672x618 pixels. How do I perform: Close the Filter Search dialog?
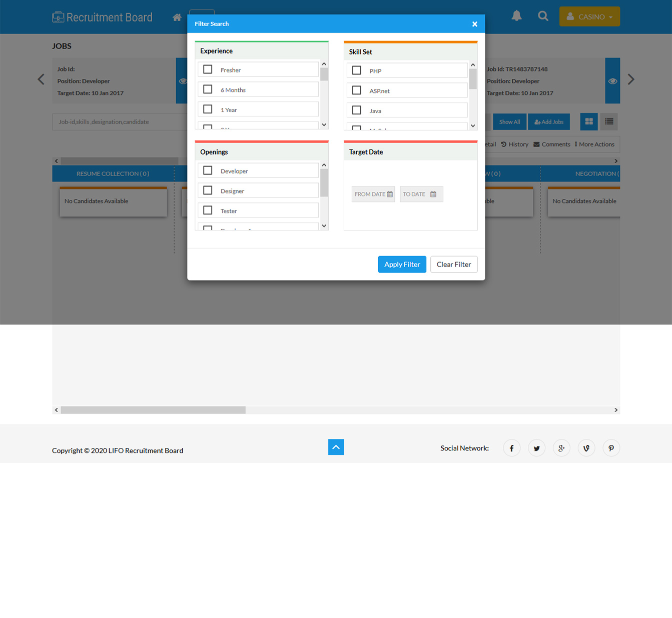pyautogui.click(x=475, y=24)
